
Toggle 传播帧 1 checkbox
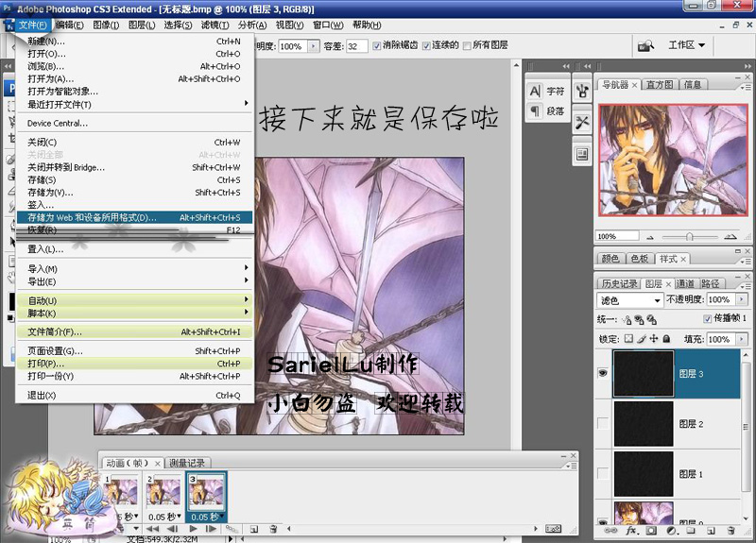707,318
